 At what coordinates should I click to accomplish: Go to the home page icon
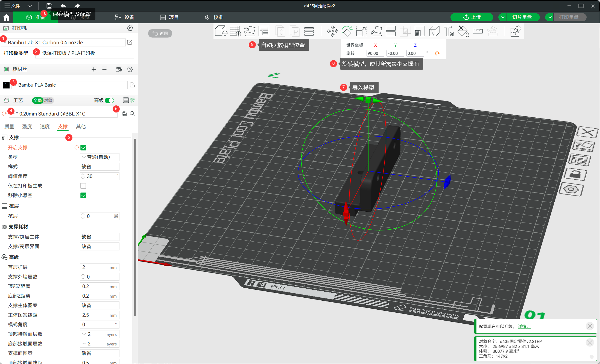6,17
